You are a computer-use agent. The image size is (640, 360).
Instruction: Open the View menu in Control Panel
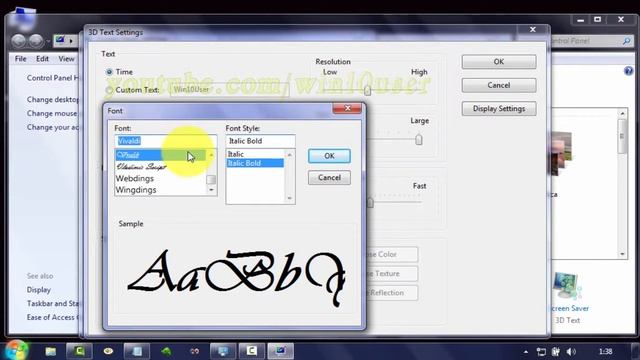tap(66, 59)
